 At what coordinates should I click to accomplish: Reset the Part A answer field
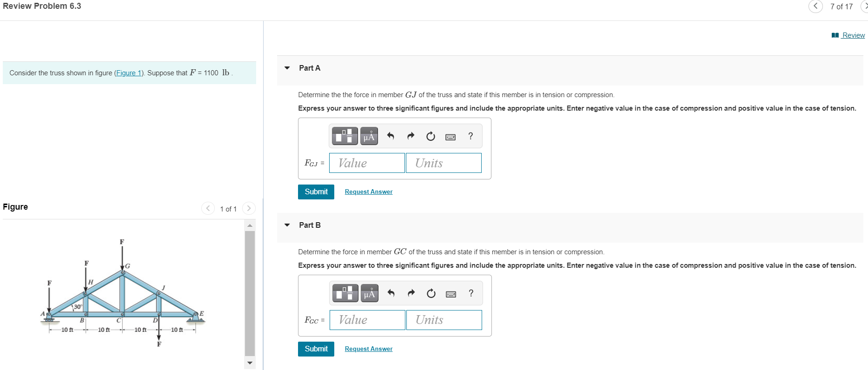[x=431, y=136]
